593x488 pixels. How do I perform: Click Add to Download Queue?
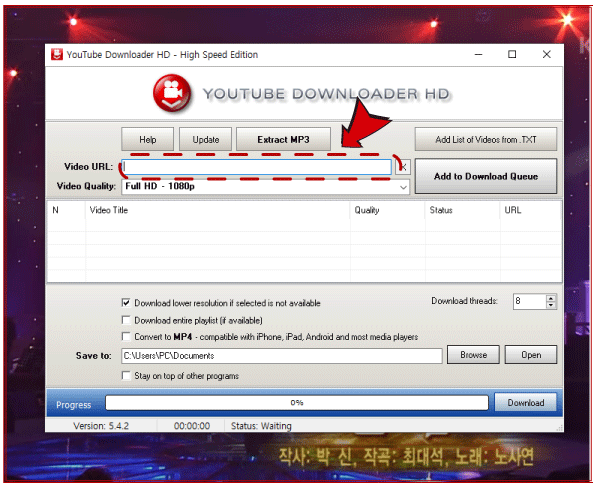(486, 176)
